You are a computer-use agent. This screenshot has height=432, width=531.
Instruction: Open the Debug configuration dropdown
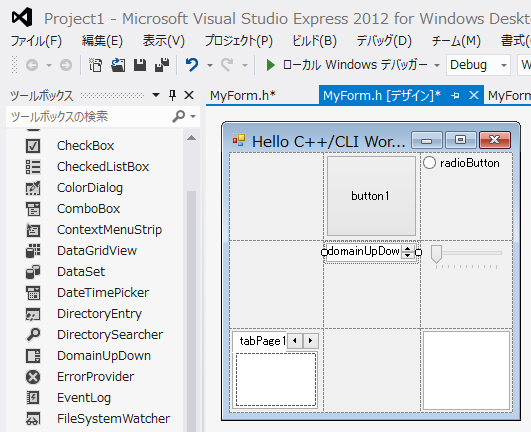(479, 65)
